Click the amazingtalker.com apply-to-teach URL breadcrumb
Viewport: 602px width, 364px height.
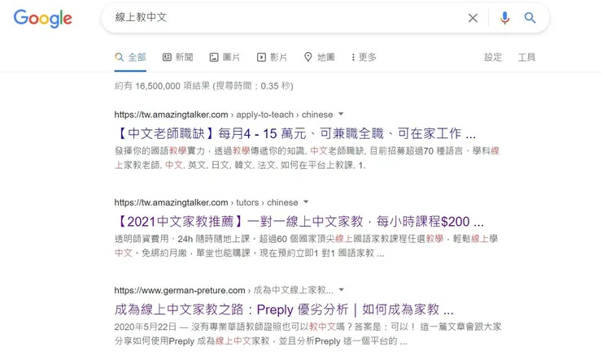(224, 115)
